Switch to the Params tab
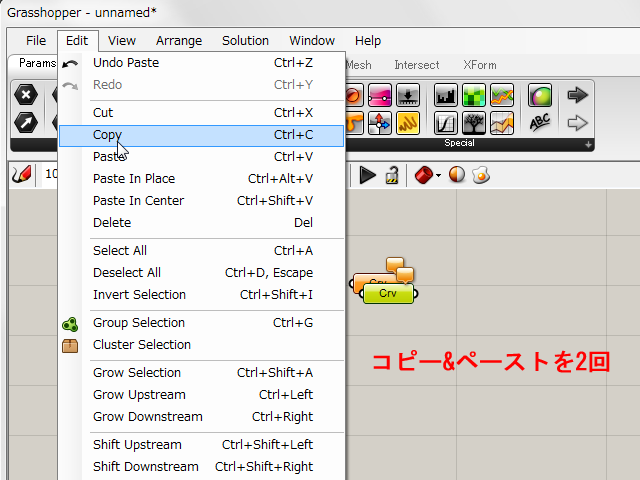The image size is (640, 480). click(36, 63)
